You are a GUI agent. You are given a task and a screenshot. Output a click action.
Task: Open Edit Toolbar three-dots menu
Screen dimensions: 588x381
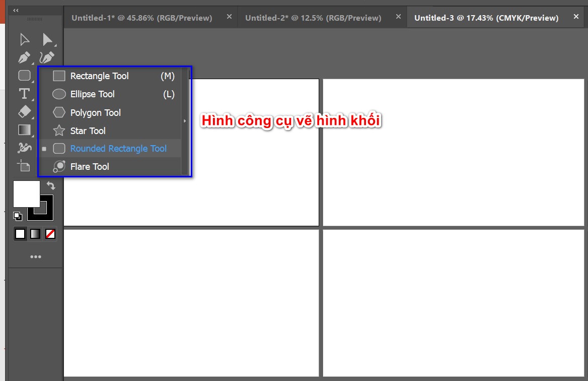[x=35, y=257]
